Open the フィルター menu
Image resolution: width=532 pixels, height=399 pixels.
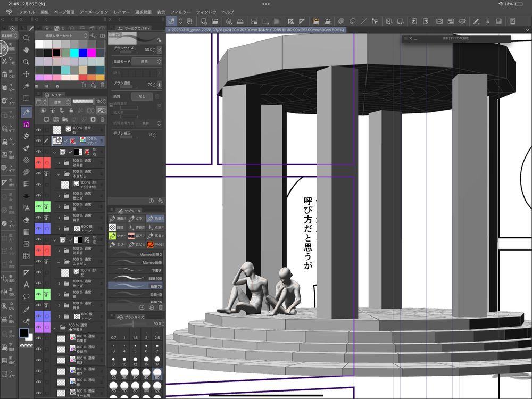181,12
